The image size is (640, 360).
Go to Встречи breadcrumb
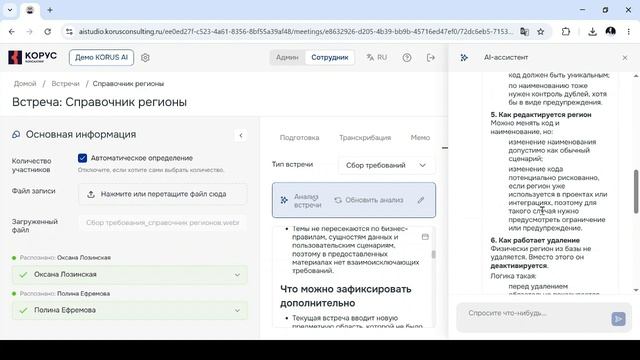[x=65, y=84]
